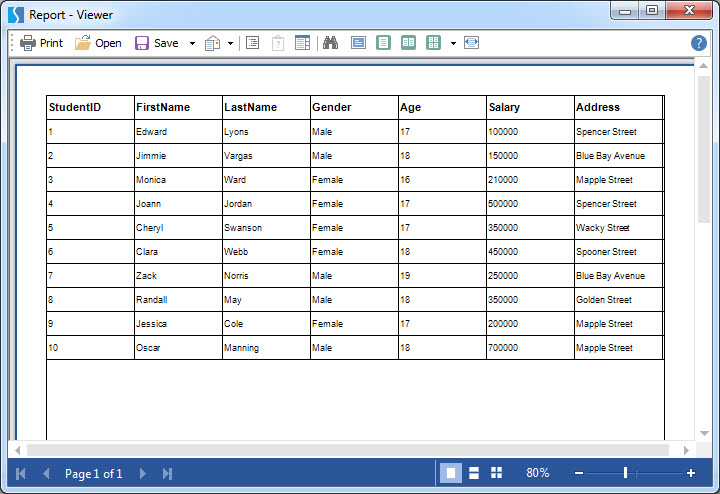Click the Golden Street cell

click(619, 300)
